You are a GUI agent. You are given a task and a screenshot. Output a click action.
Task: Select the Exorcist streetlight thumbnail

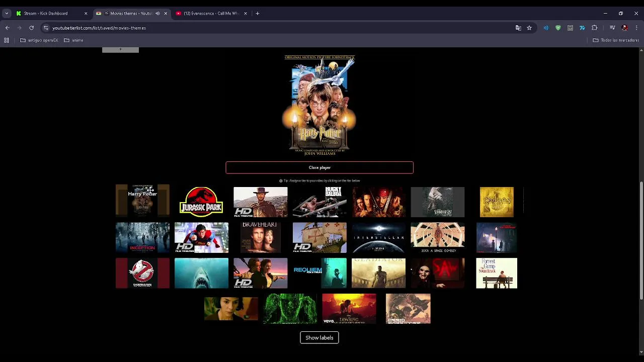click(497, 237)
